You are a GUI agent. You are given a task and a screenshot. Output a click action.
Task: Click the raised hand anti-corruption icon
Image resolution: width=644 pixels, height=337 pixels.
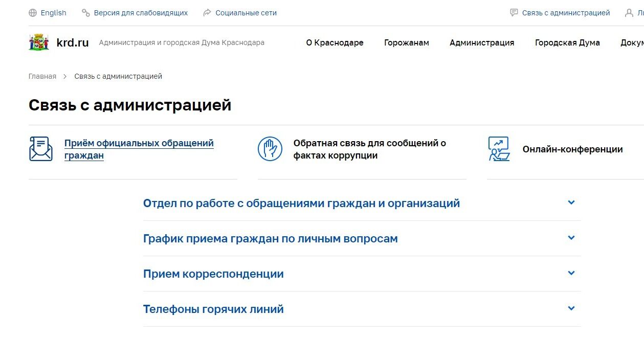tap(270, 149)
